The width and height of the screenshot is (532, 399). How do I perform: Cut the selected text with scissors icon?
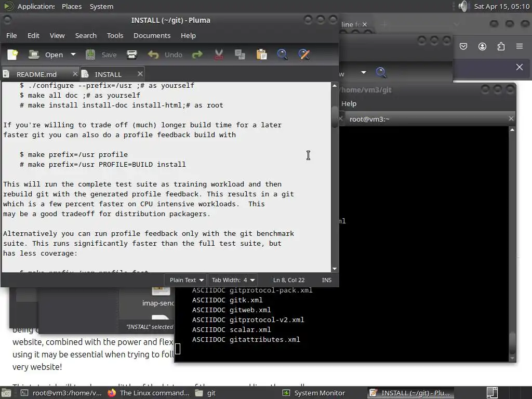[219, 55]
